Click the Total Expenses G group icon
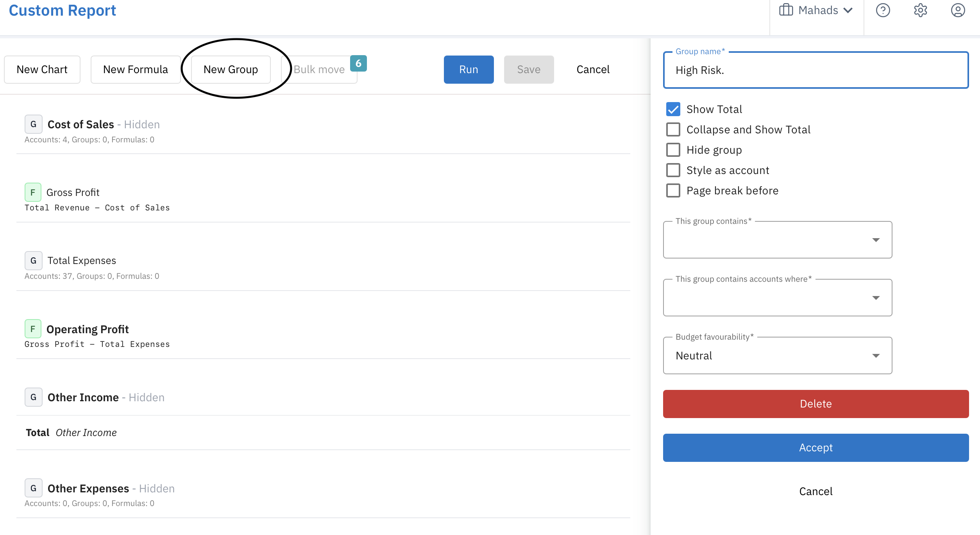 point(33,260)
